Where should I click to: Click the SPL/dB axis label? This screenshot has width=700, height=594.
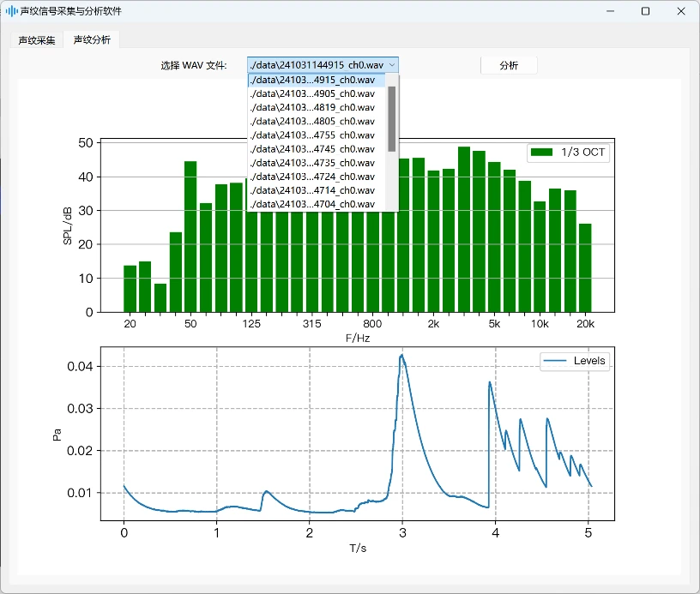pyautogui.click(x=68, y=226)
